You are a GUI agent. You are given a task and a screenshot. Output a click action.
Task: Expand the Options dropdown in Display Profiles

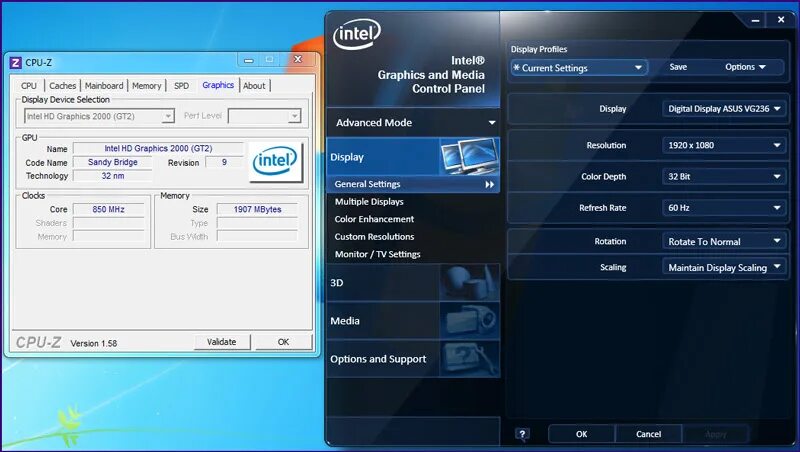(745, 67)
